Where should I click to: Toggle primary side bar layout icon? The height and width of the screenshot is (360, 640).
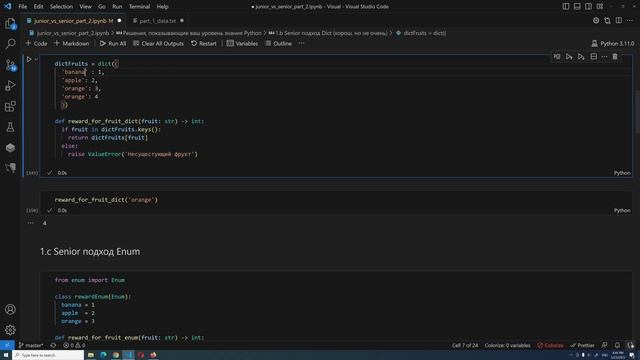566,7
